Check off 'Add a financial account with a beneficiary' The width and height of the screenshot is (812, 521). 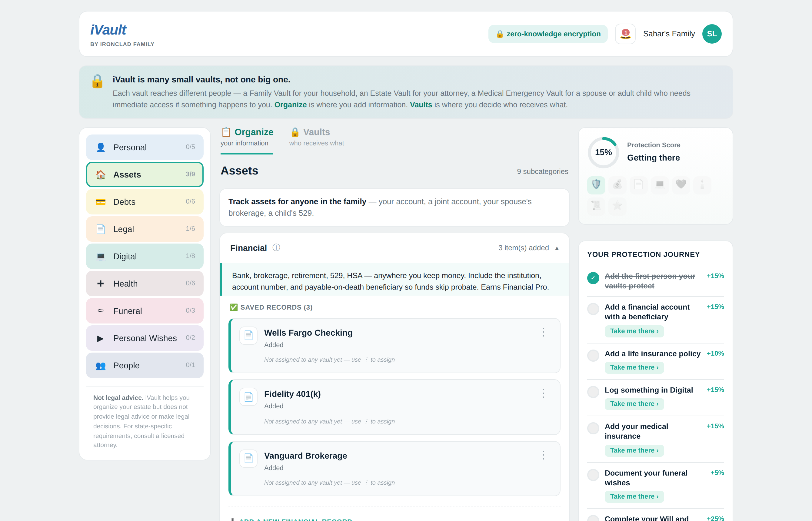click(x=593, y=309)
